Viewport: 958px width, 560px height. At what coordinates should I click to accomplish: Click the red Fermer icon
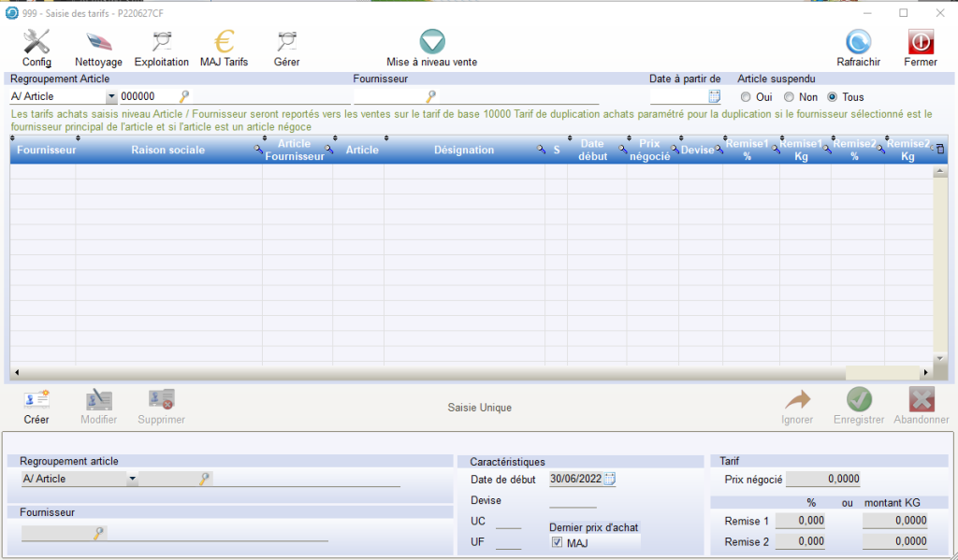pyautogui.click(x=921, y=42)
